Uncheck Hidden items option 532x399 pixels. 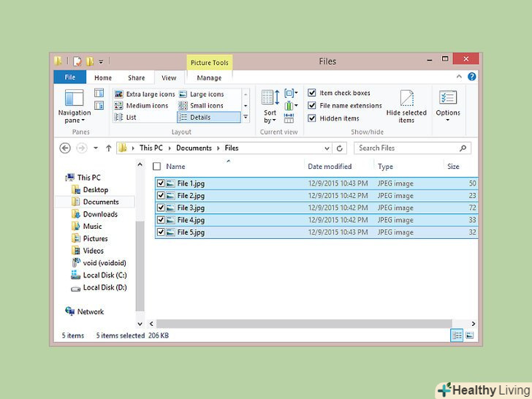click(312, 118)
